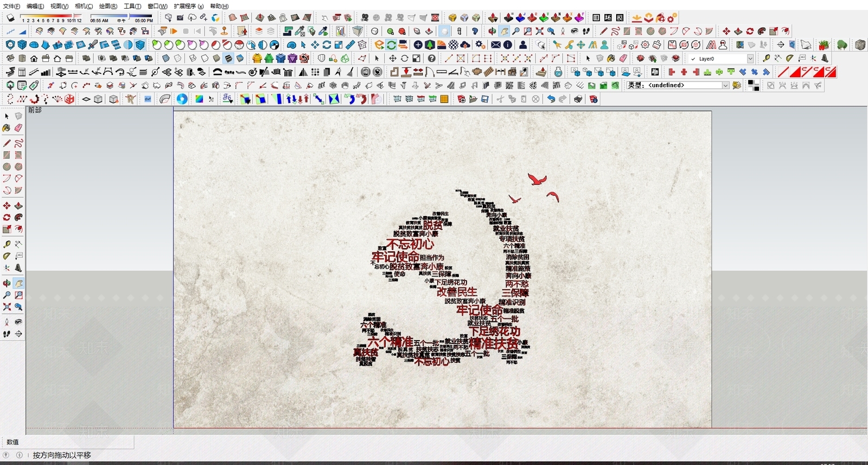Switch to the Front view house icon
This screenshot has width=868, height=465.
click(34, 58)
